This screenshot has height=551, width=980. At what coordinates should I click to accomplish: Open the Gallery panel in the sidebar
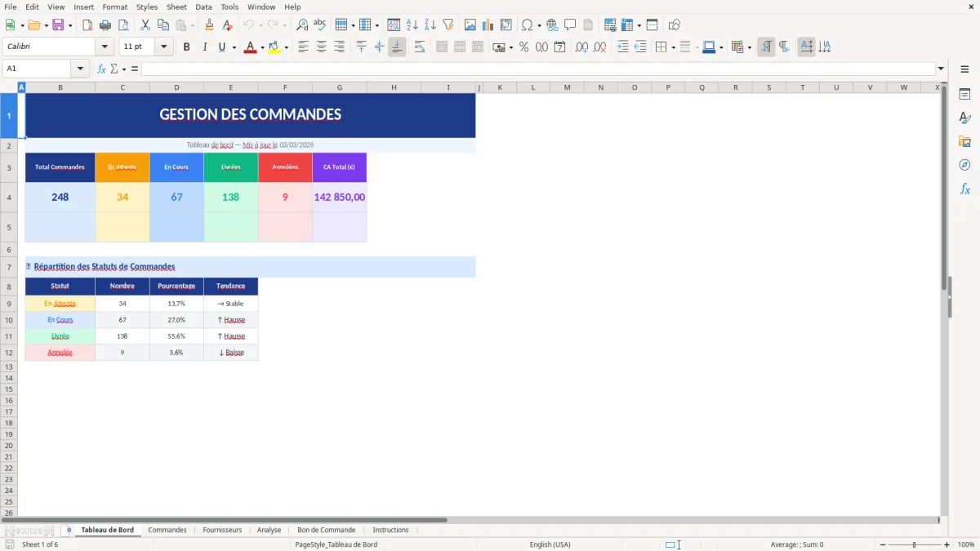click(x=964, y=140)
